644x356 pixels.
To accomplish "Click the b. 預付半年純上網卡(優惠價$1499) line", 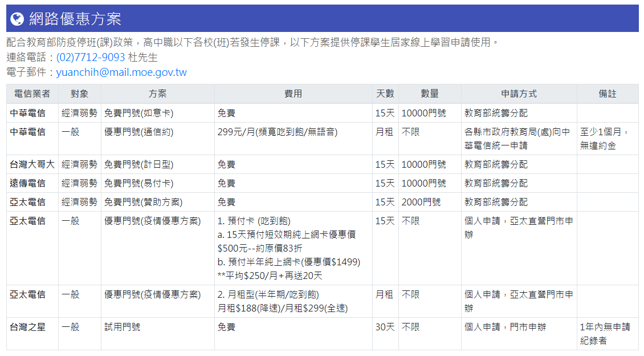I will point(289,262).
